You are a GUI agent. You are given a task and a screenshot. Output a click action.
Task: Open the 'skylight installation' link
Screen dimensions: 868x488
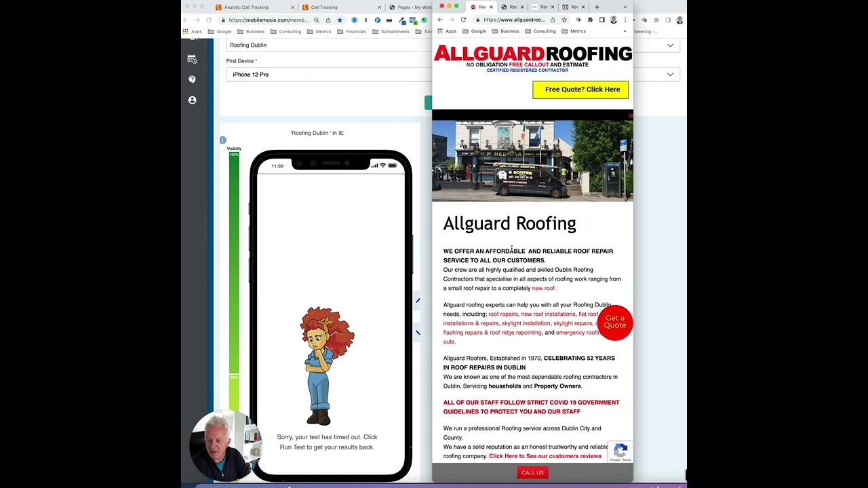[x=526, y=323]
